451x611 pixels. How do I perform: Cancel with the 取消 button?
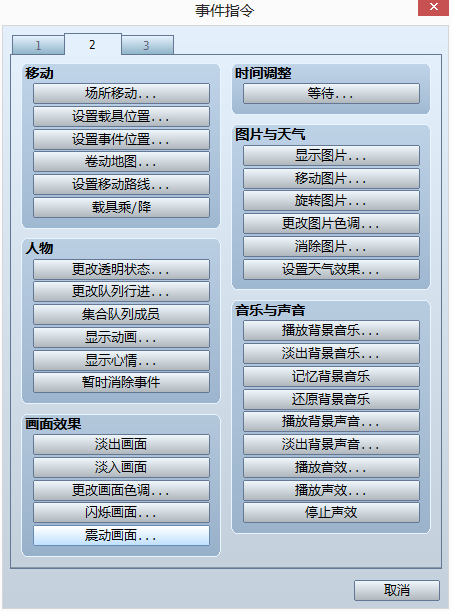point(397,590)
